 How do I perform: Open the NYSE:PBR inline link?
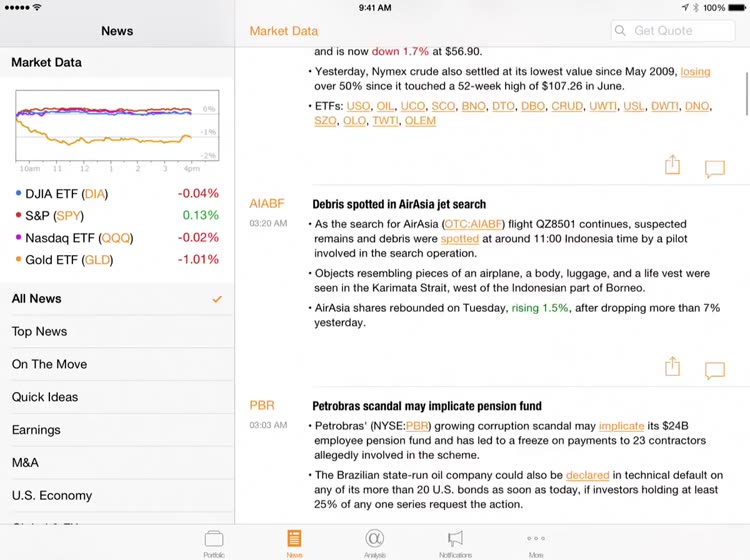pyautogui.click(x=417, y=426)
